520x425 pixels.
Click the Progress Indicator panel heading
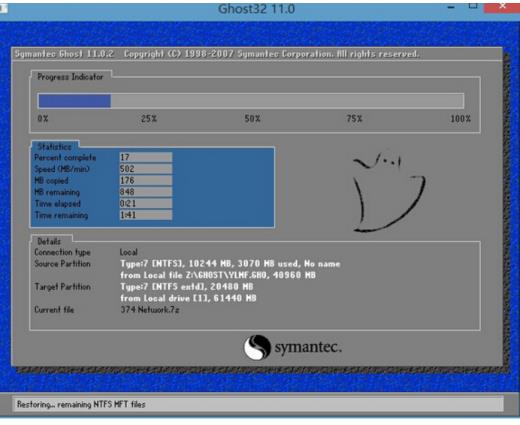[70, 77]
